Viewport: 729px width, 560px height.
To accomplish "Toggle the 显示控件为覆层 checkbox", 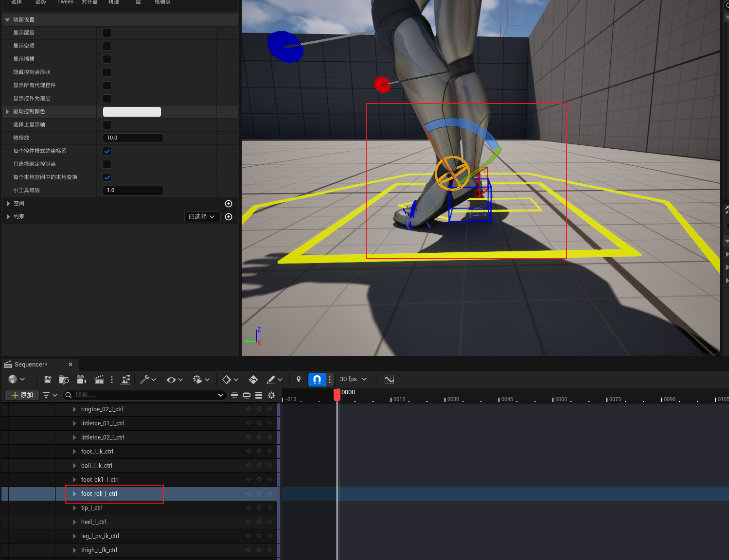I will point(107,99).
